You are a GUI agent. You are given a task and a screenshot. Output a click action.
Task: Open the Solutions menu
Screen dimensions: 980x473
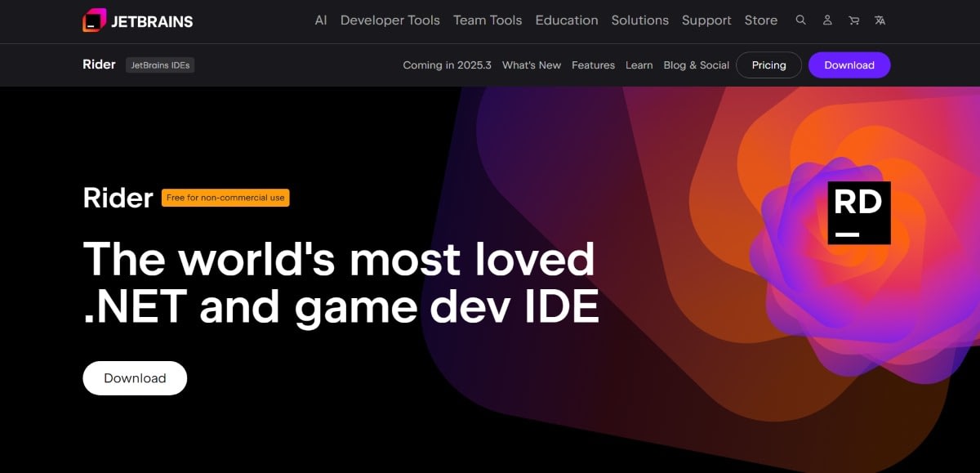pyautogui.click(x=640, y=20)
